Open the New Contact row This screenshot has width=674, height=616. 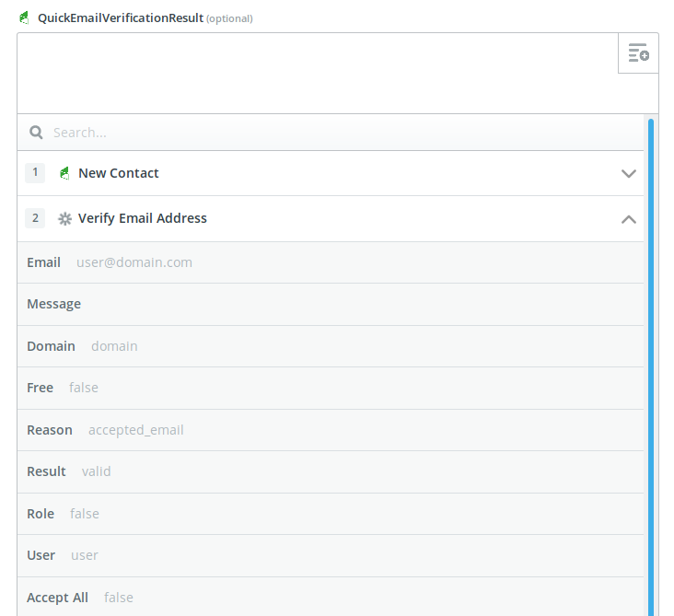331,173
